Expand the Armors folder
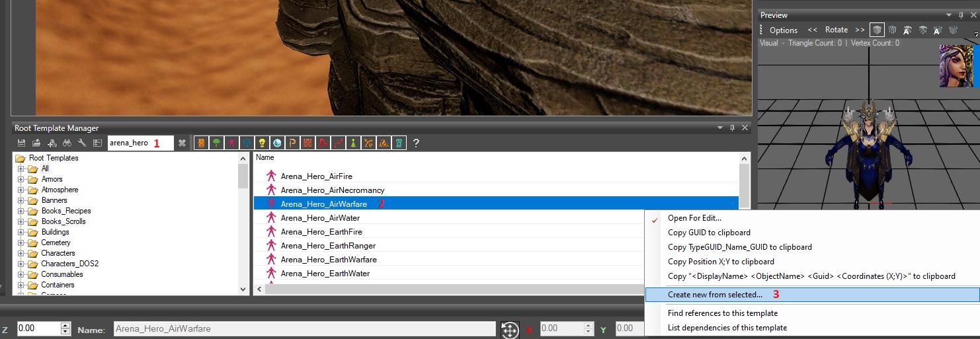This screenshot has height=339, width=980. 21,179
